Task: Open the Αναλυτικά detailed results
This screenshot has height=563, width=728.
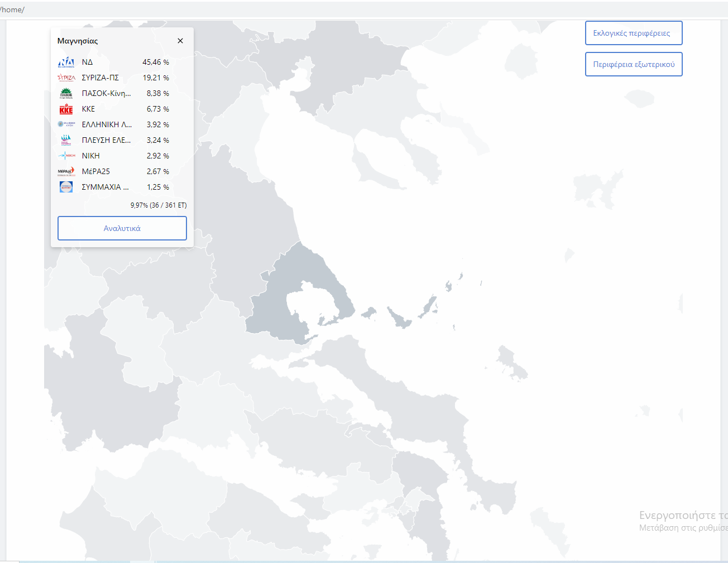Action: (122, 228)
